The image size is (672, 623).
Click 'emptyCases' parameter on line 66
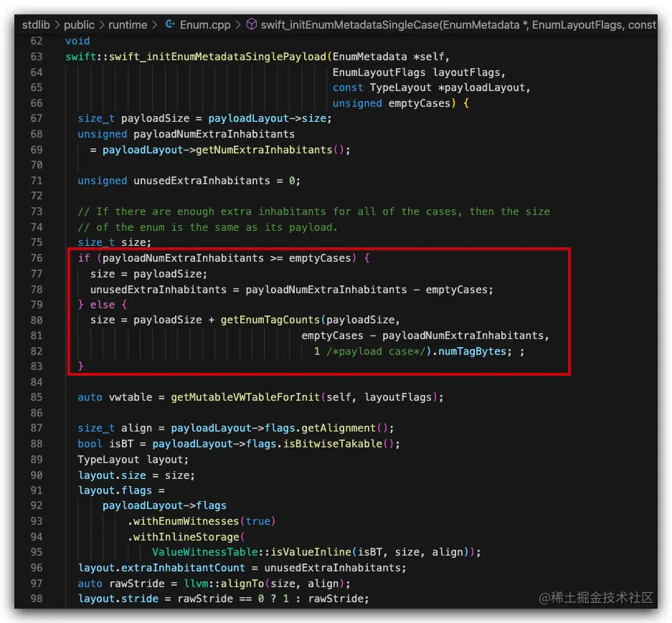coord(419,103)
